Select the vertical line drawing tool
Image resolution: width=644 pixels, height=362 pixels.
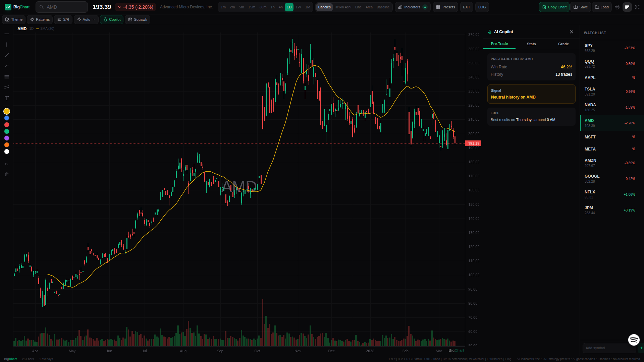[7, 44]
